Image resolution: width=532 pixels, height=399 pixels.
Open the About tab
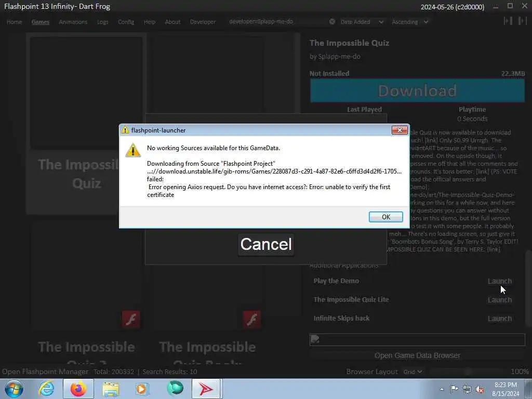point(172,22)
